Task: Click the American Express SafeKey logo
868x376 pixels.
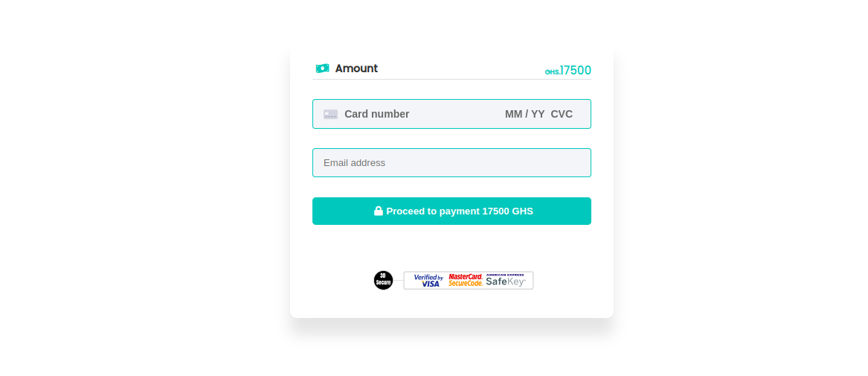Action: 506,282
